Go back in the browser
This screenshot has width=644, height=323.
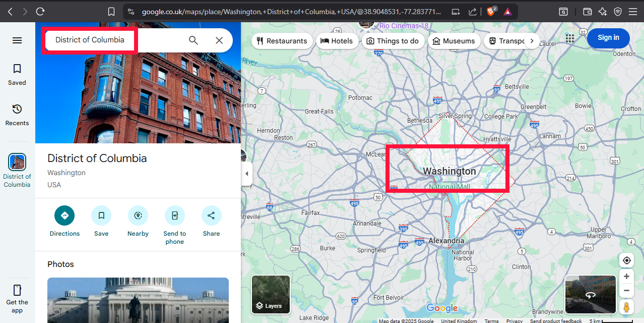[10, 11]
